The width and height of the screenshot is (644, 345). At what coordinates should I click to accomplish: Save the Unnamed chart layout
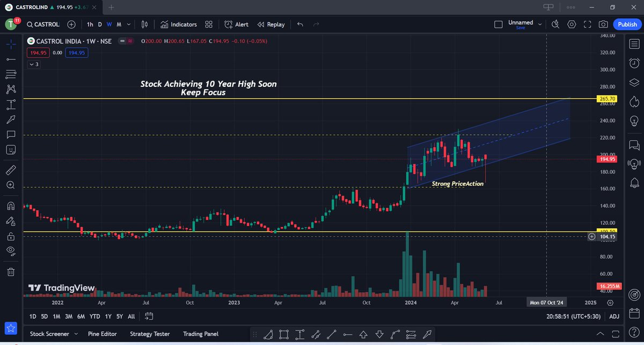(x=521, y=27)
